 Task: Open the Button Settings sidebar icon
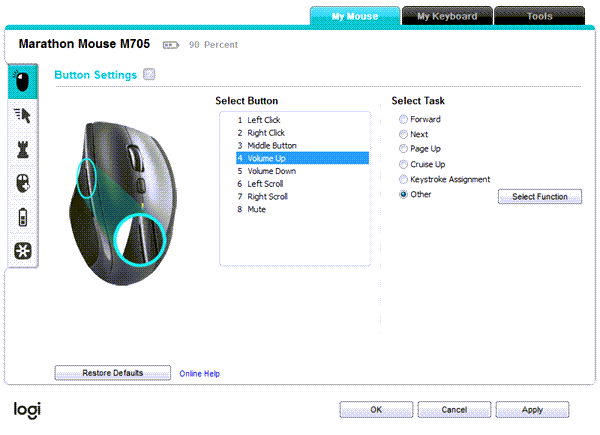(23, 81)
